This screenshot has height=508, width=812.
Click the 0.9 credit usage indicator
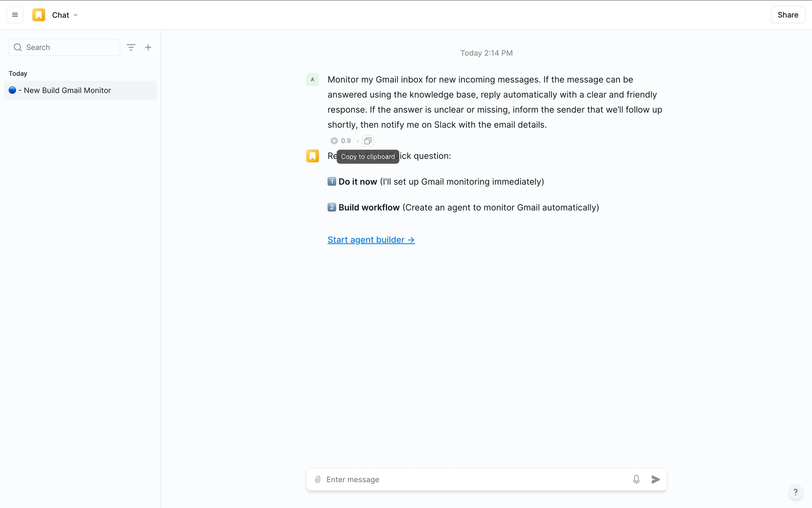click(341, 141)
